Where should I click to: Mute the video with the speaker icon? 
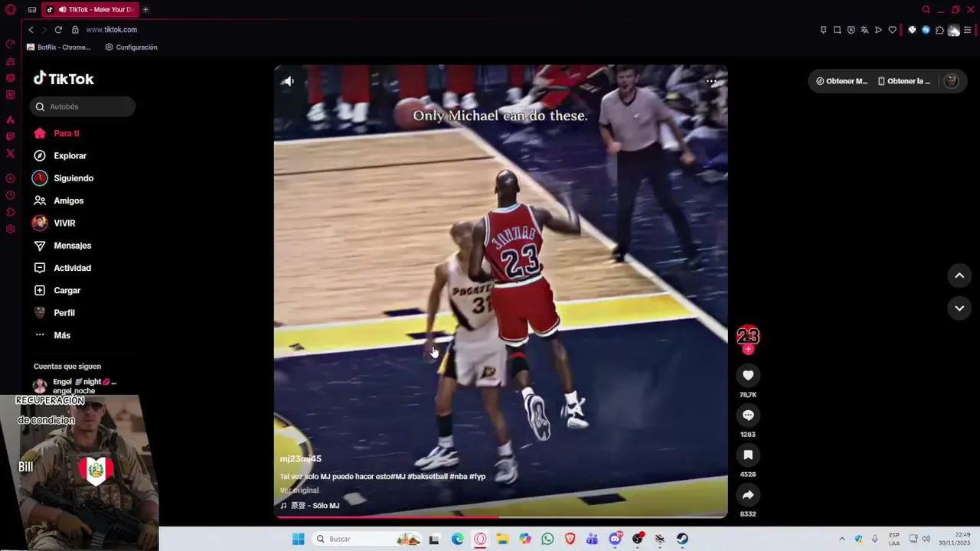[289, 81]
